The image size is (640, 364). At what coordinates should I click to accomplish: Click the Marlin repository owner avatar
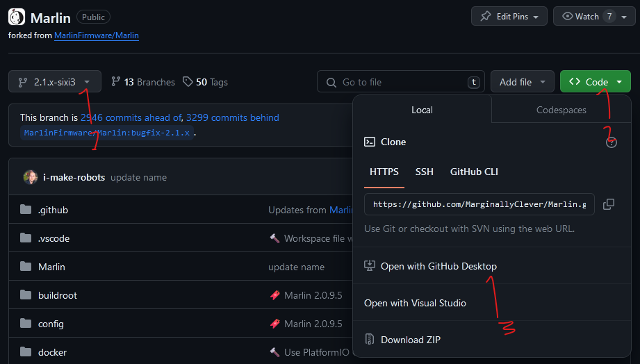[x=17, y=17]
